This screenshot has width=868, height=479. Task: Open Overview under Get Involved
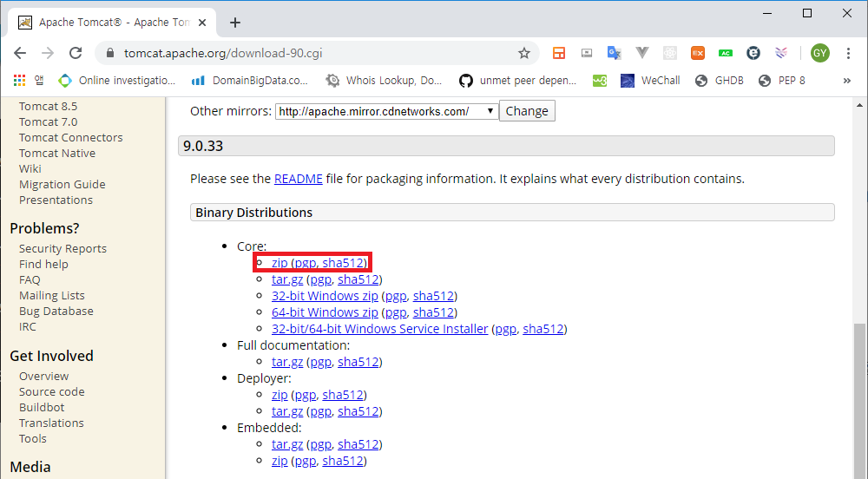[x=43, y=376]
